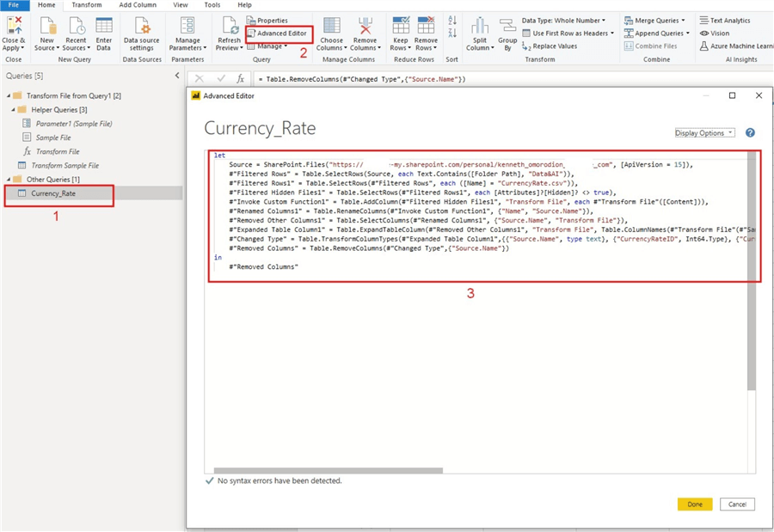Click the Vision AI insight
The width and height of the screenshot is (774, 532).
click(x=715, y=33)
